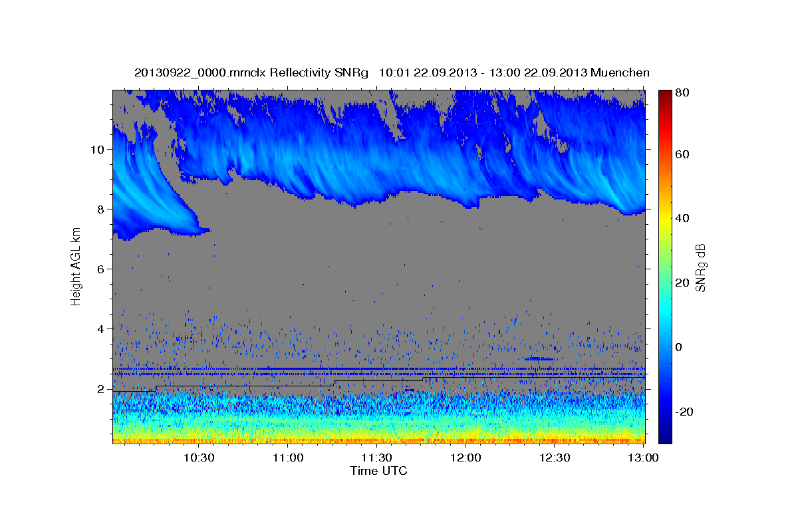Click the height tick label 4

click(x=100, y=329)
